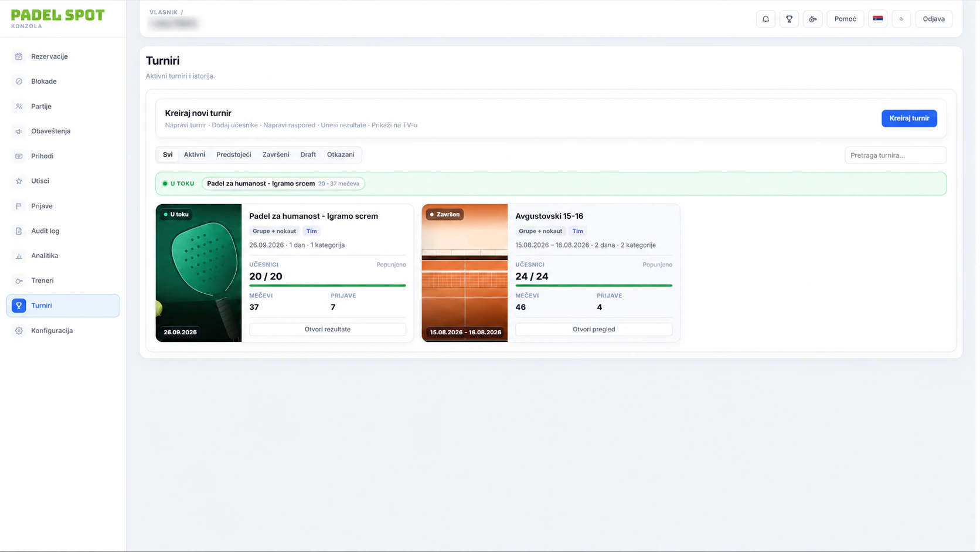The height and width of the screenshot is (552, 980).
Task: Open Partije section in sidebar
Action: pos(63,107)
